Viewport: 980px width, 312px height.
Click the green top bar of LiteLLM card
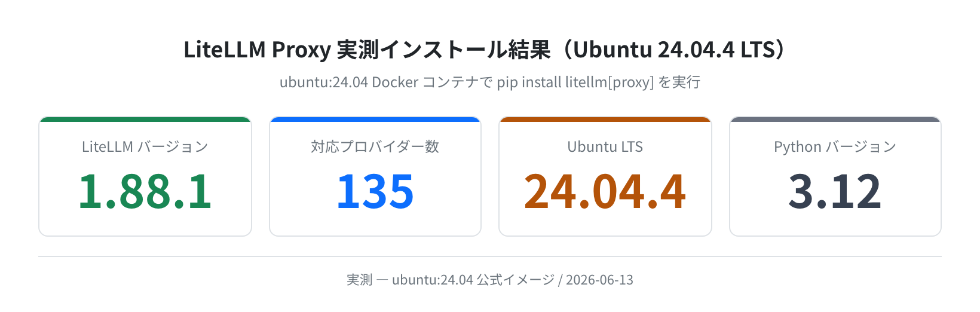click(145, 120)
